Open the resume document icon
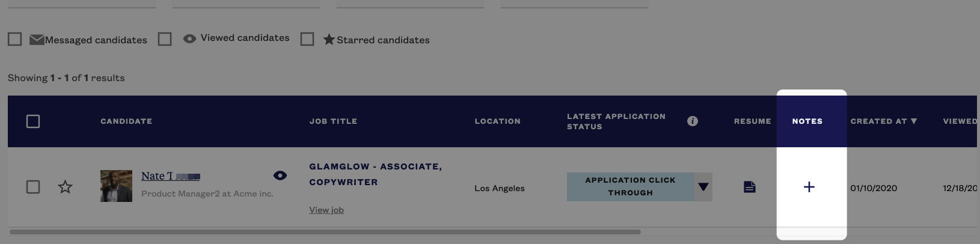The width and height of the screenshot is (980, 244). (x=749, y=187)
